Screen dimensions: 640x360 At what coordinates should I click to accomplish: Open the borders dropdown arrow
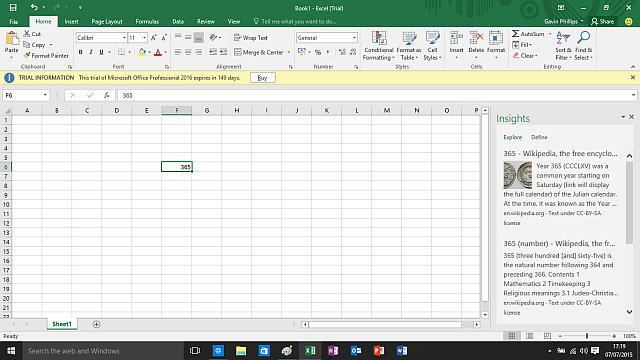129,52
